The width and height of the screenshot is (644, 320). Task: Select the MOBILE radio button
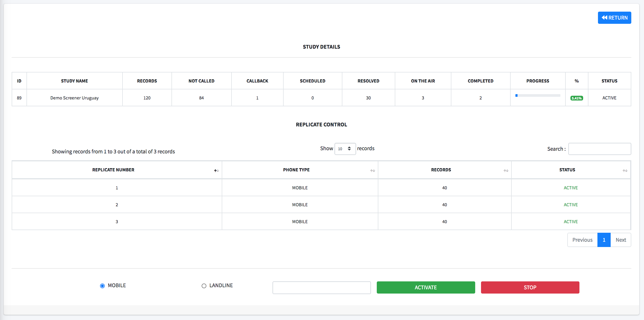pos(102,286)
